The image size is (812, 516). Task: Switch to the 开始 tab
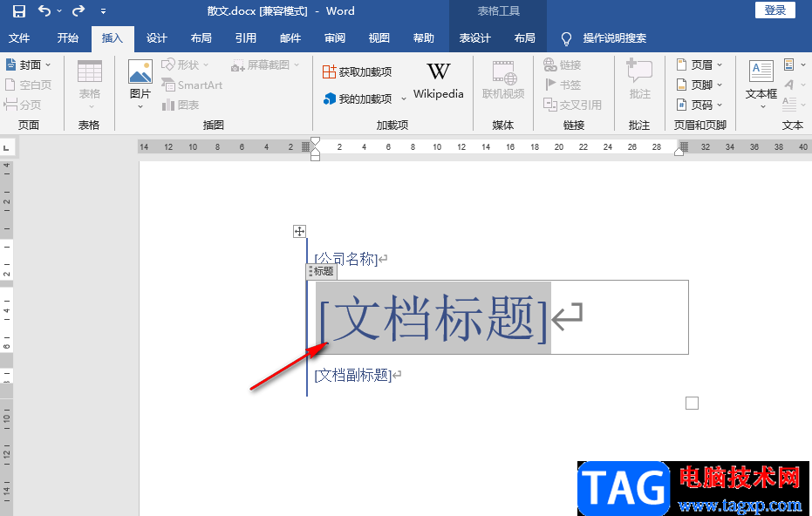[68, 37]
